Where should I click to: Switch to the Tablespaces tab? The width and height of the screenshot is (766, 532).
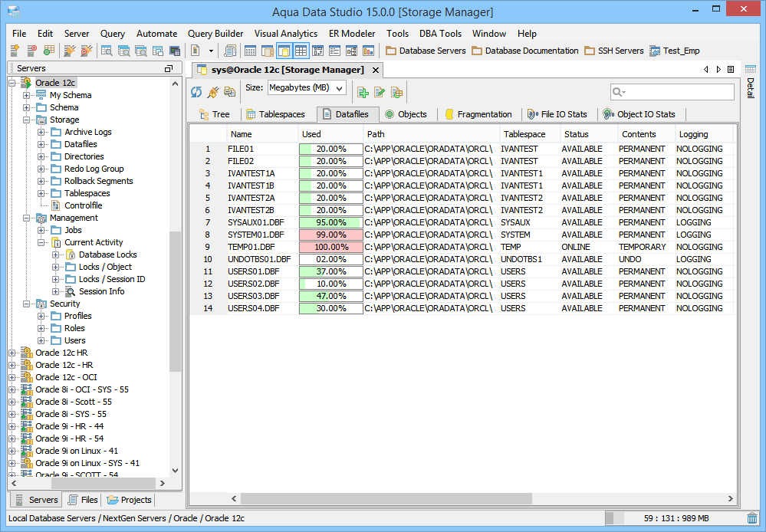pyautogui.click(x=275, y=114)
